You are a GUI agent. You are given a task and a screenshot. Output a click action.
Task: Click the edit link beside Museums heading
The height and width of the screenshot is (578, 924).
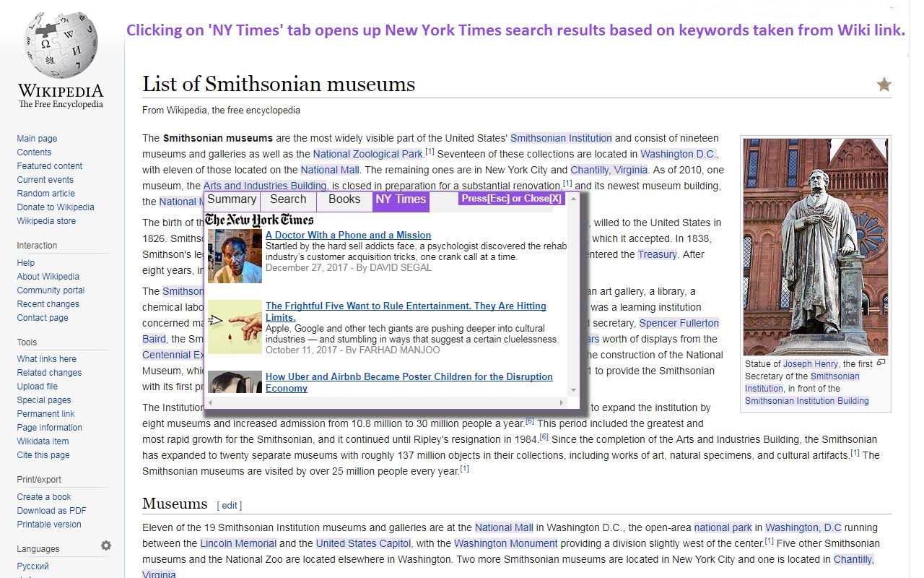click(230, 506)
